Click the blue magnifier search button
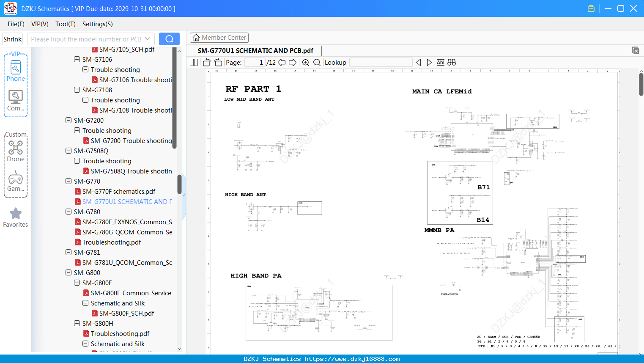The width and height of the screenshot is (644, 363). click(x=169, y=39)
